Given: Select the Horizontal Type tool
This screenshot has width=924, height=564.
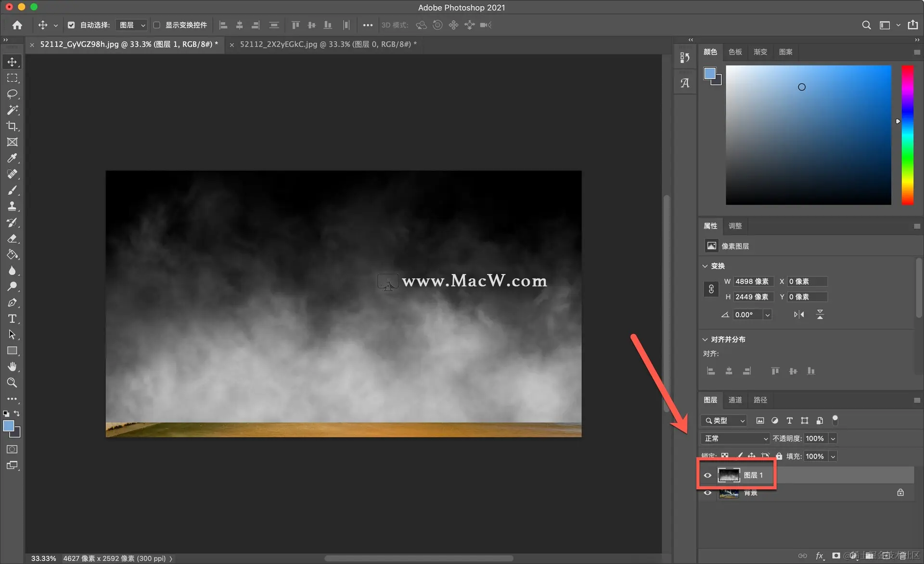Looking at the screenshot, I should [x=12, y=319].
